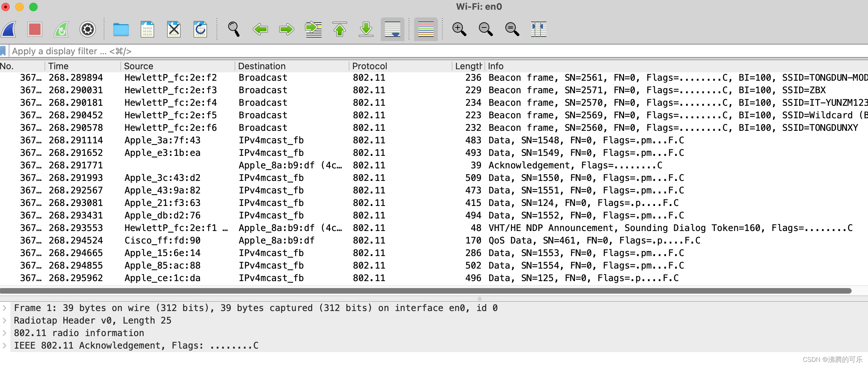Image resolution: width=868 pixels, height=366 pixels.
Task: Open the capture options dialog
Action: [87, 29]
